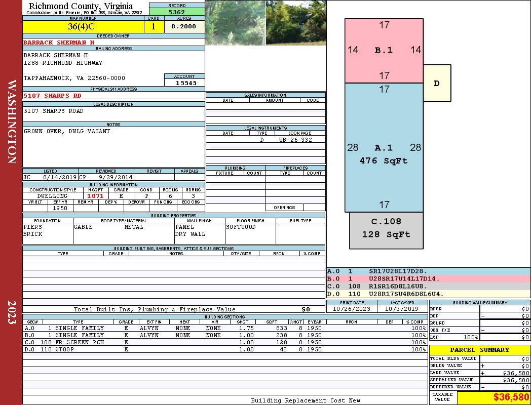Click the 476 SqFt label in sketch
The image size is (532, 405).
click(x=384, y=160)
